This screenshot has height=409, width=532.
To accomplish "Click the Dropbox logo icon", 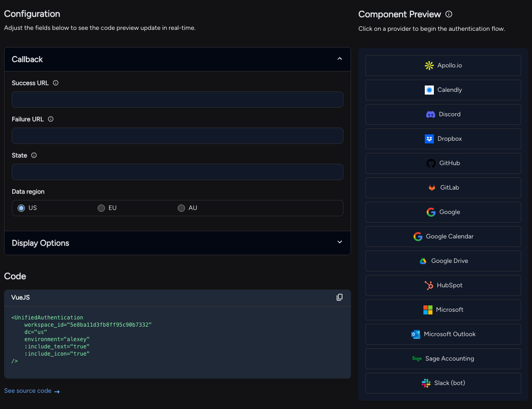I will 429,139.
